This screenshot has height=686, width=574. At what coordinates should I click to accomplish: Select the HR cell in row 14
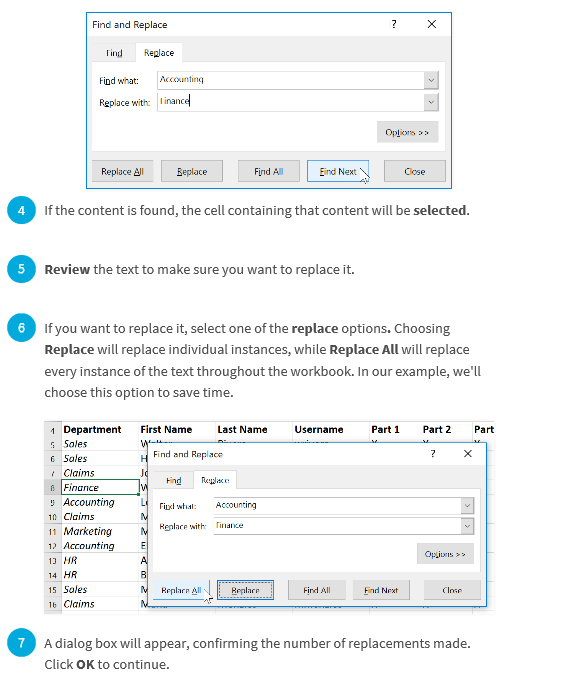click(100, 574)
